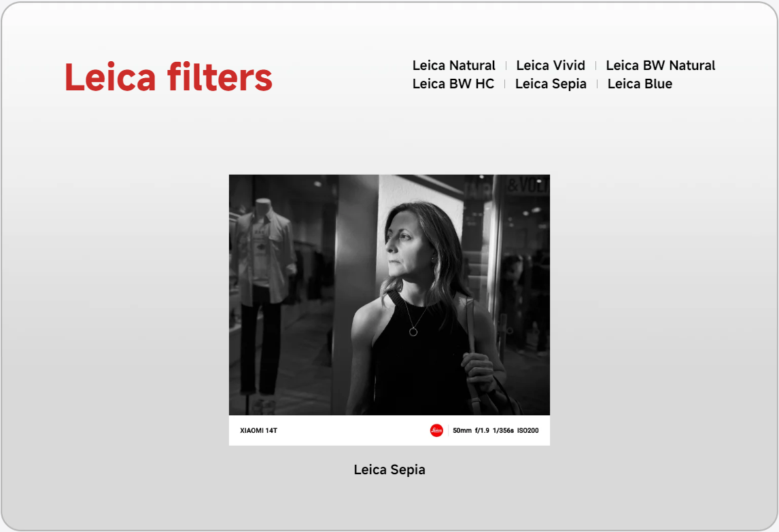
Task: Click the 'XIAOMI 14T' watermark text
Action: point(258,431)
